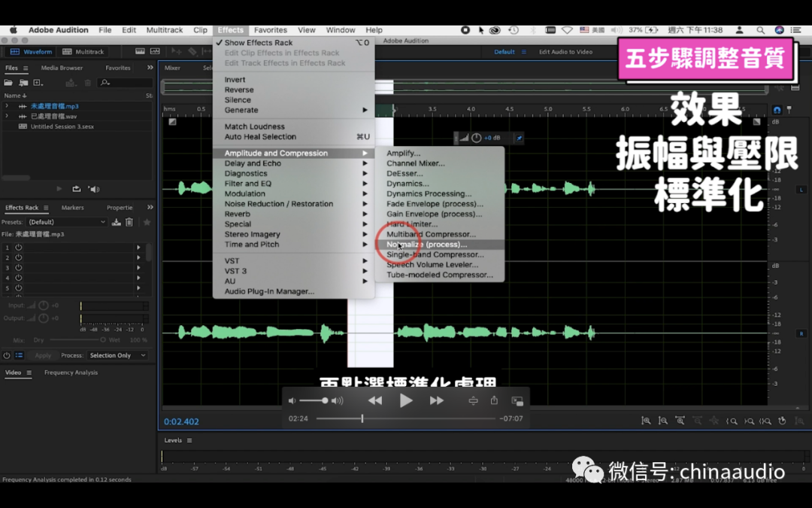Choose Speech Volume Leveler... option
Viewport: 812px width, 508px height.
440,264
